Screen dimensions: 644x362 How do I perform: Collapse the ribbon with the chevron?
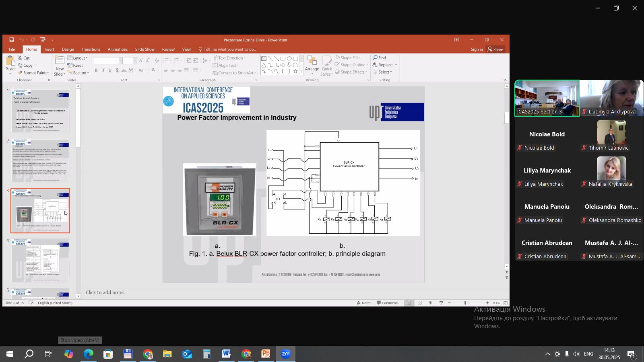[x=506, y=80]
